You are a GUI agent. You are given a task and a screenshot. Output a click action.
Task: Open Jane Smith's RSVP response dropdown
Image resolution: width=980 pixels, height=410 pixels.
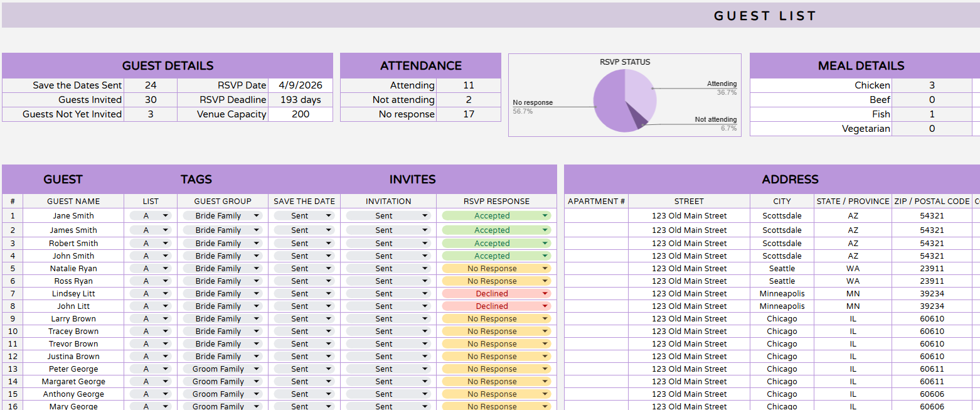[x=545, y=216]
